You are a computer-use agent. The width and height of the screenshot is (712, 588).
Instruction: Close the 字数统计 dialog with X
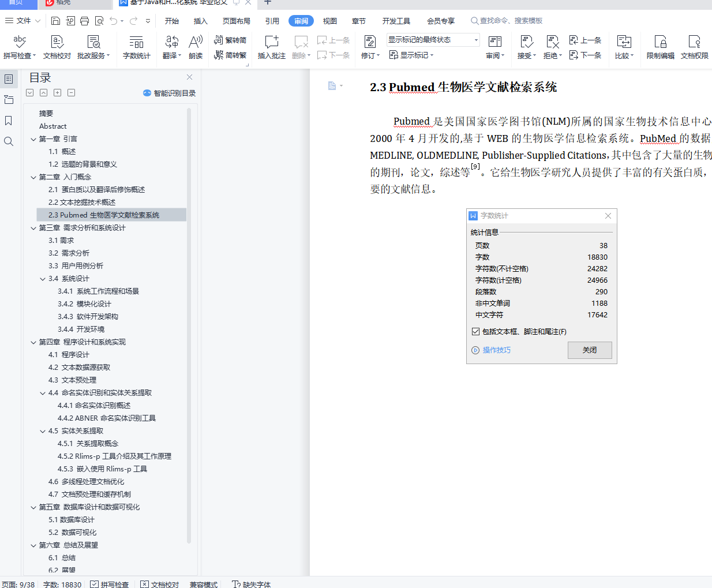(x=608, y=216)
